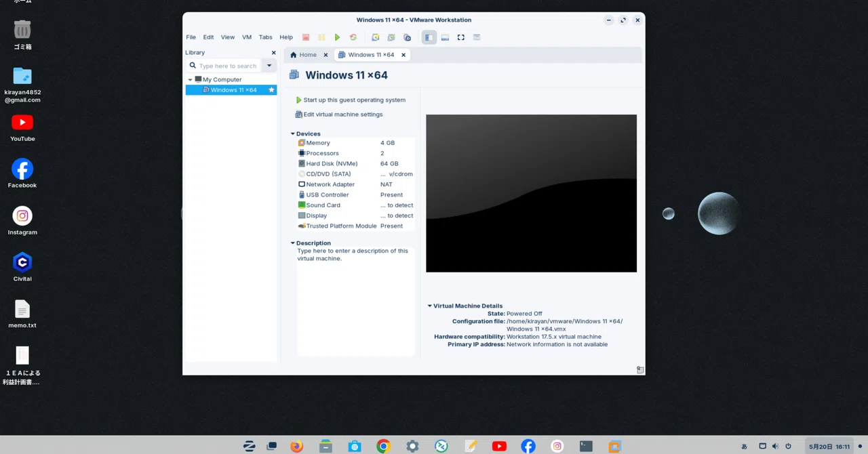This screenshot has width=868, height=454.
Task: Click the revert to snapshot icon
Action: [391, 37]
